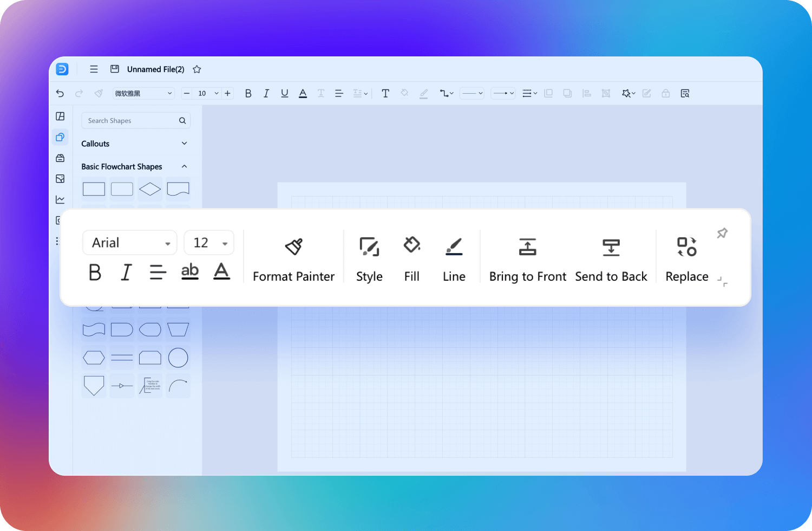Viewport: 812px width, 531px height.
Task: Open the Style tool
Action: [369, 247]
